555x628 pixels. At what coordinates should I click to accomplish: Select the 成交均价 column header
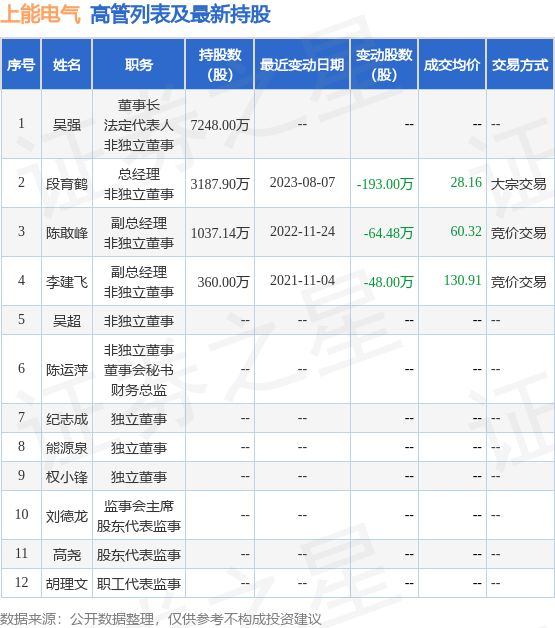(x=452, y=64)
